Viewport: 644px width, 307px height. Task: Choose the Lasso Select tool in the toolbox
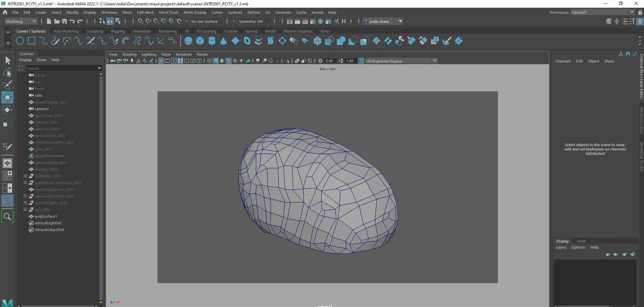point(7,73)
